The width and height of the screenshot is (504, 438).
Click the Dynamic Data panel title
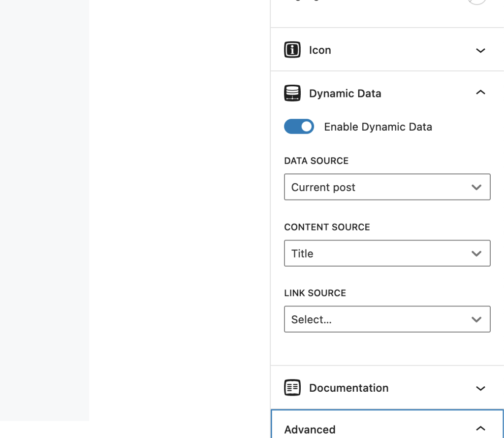coord(345,93)
